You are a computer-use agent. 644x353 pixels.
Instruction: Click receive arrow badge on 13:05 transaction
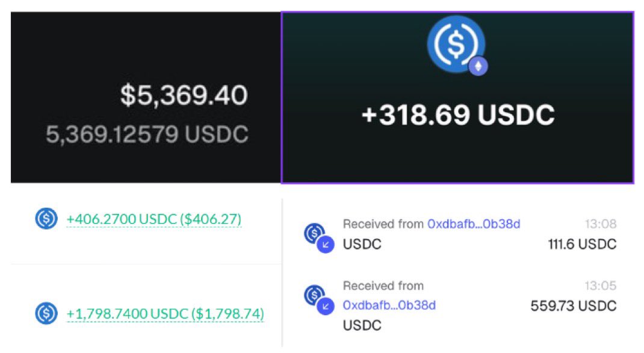(x=325, y=306)
